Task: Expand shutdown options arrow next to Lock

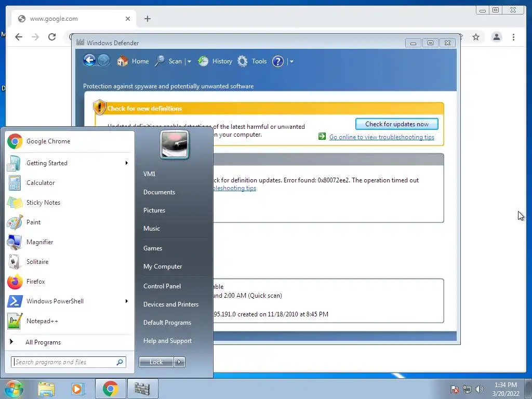Action: (179, 362)
